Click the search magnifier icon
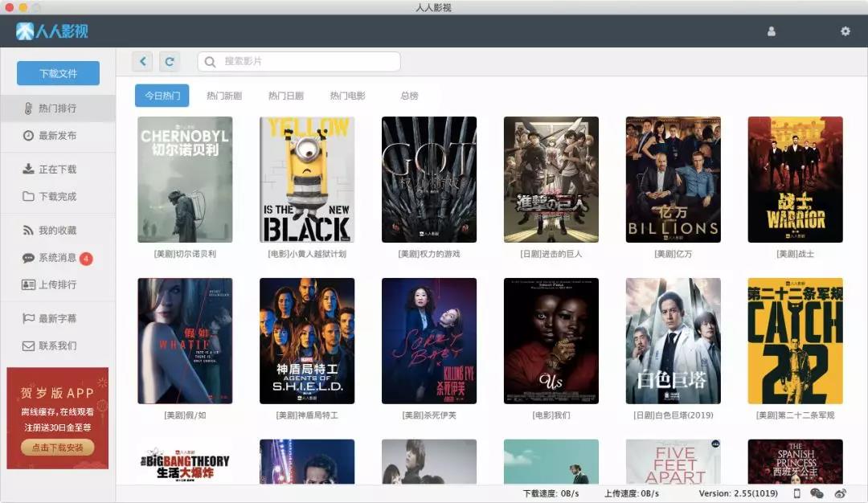 pos(211,61)
